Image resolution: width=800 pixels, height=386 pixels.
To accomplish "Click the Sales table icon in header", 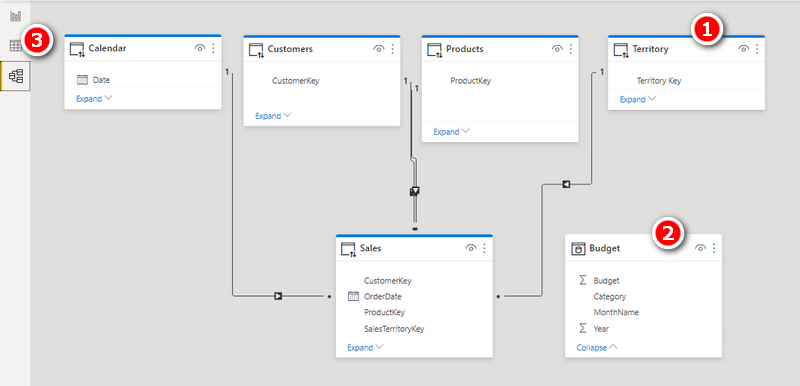I will (x=348, y=249).
